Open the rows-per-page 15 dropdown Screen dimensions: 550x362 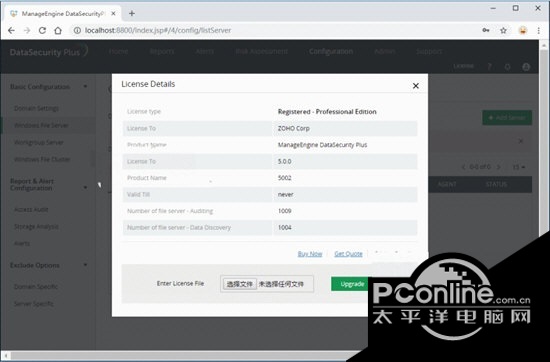[519, 167]
